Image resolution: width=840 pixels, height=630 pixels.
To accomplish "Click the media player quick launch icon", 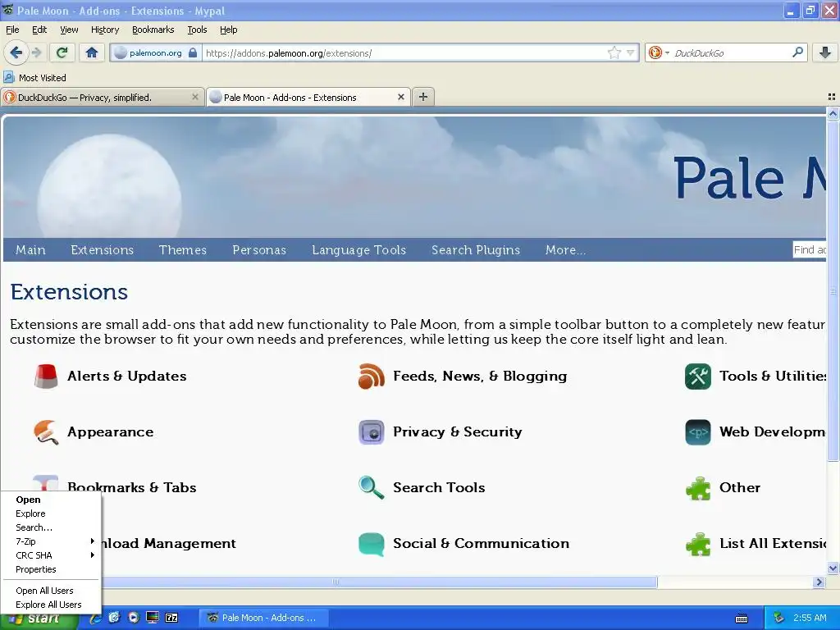I will pos(134,618).
